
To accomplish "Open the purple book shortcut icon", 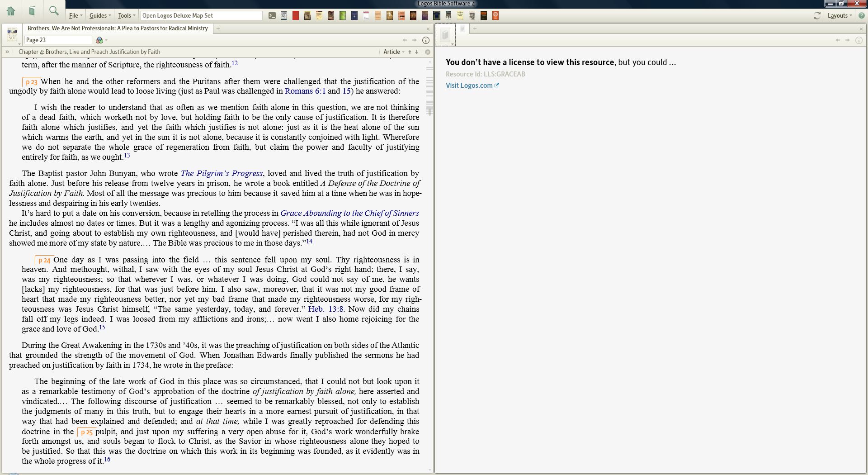I will [x=425, y=15].
